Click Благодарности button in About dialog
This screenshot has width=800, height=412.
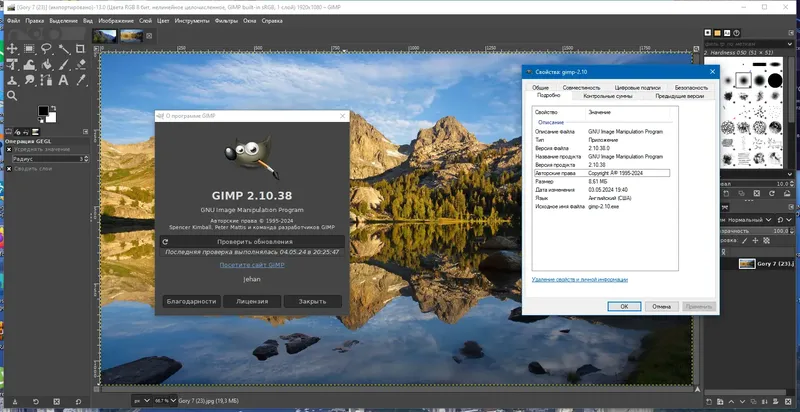pos(191,301)
